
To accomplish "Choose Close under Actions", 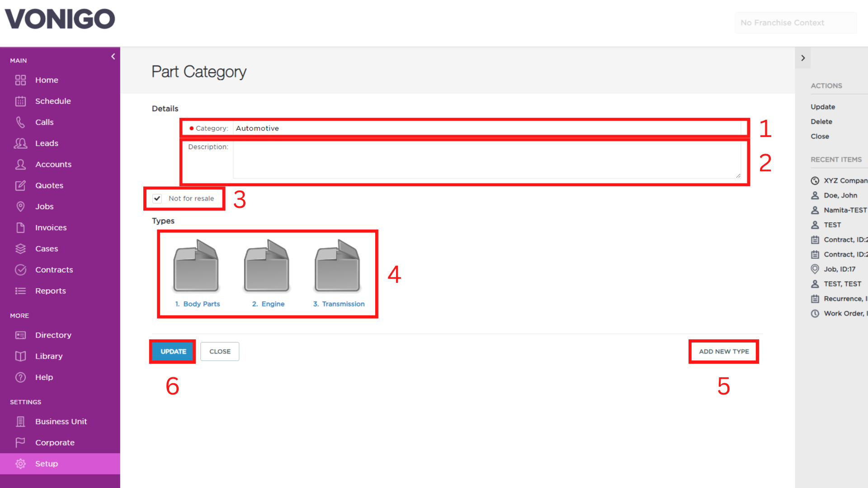I will (x=820, y=136).
